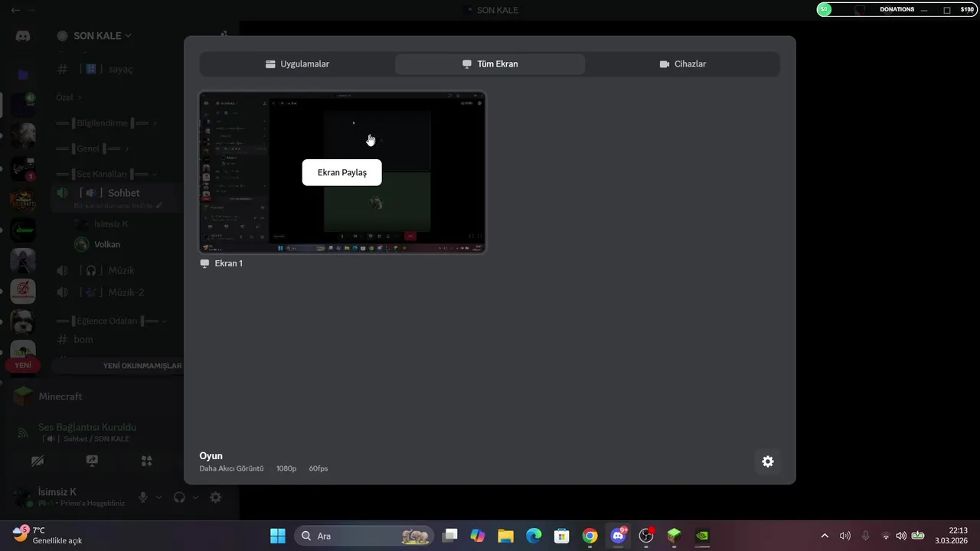980x551 pixels.
Task: Select the Ekran 1 screen thumbnail
Action: (x=342, y=172)
